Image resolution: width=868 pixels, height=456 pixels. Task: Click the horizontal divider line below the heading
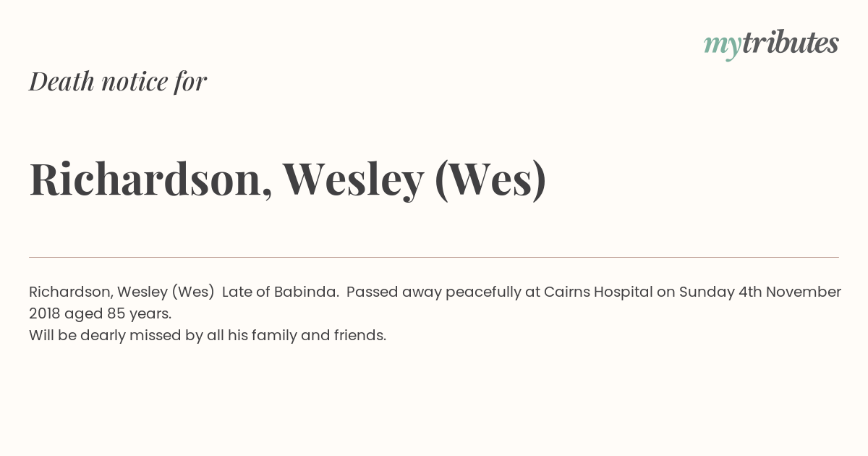[x=434, y=257]
